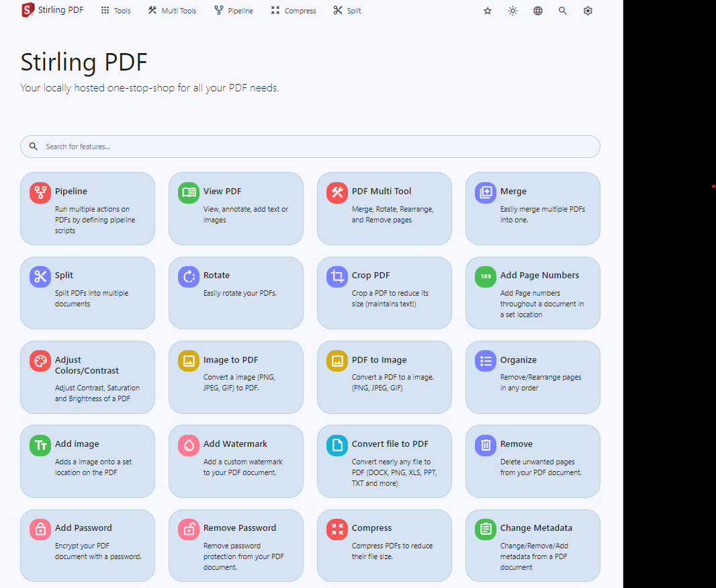Toggle dark mode with the sun icon
This screenshot has height=588, width=716.
point(512,11)
